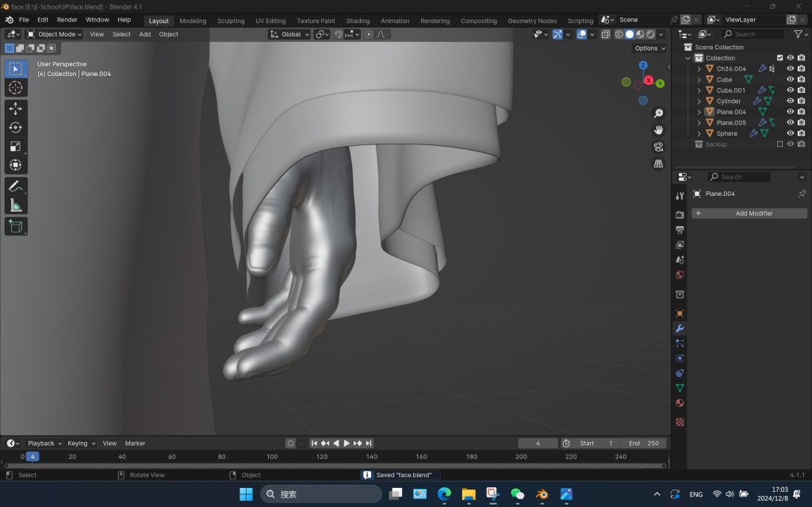
Task: Select the Scale tool
Action: (15, 146)
